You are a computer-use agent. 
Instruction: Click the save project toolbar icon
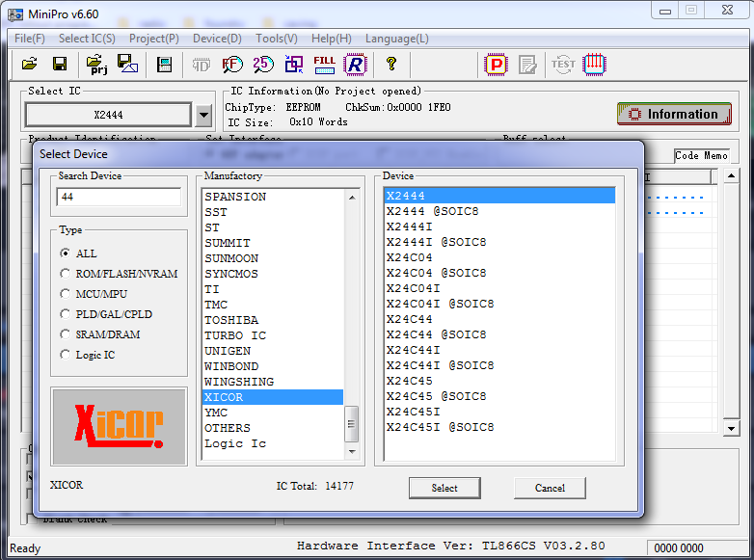(x=127, y=64)
